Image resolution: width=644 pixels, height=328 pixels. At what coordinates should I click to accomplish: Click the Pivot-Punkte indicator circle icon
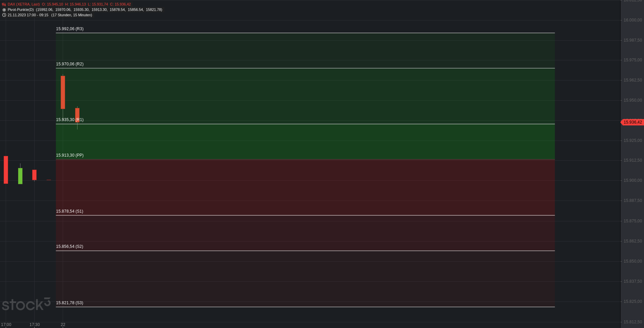(x=4, y=10)
